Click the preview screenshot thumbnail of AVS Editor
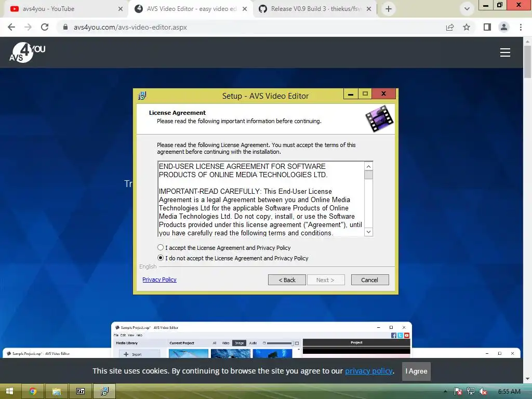The image size is (532, 399). click(x=261, y=340)
